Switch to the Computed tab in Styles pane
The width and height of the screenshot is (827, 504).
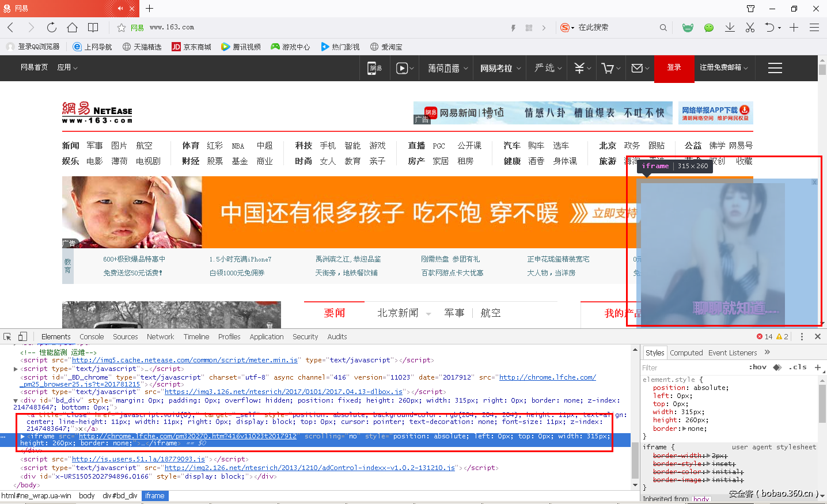click(686, 353)
